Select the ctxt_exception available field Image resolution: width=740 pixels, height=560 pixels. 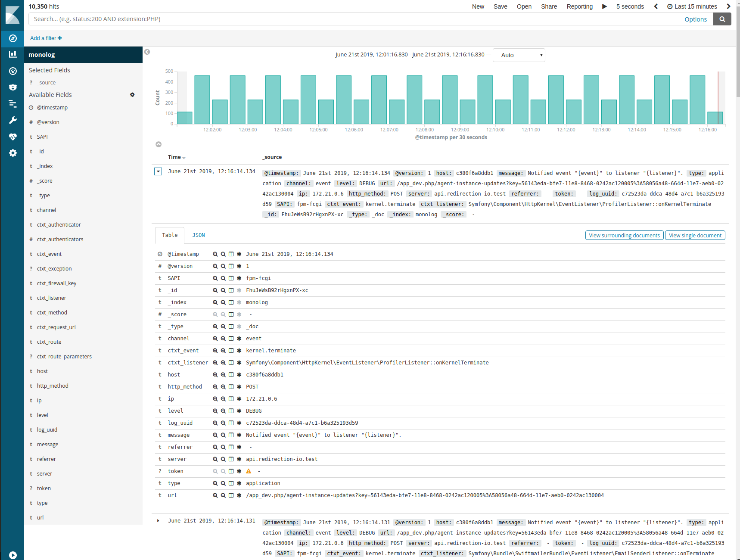click(54, 269)
